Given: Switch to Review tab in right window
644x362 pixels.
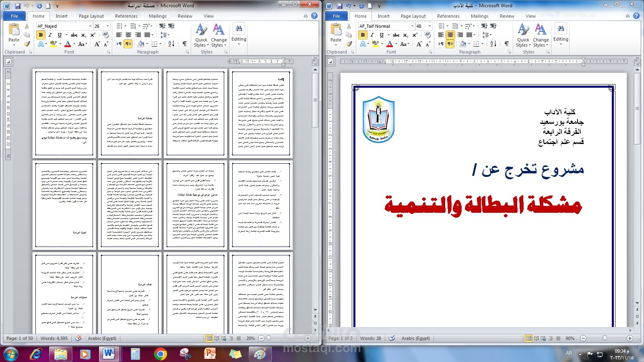Looking at the screenshot, I should tap(507, 16).
